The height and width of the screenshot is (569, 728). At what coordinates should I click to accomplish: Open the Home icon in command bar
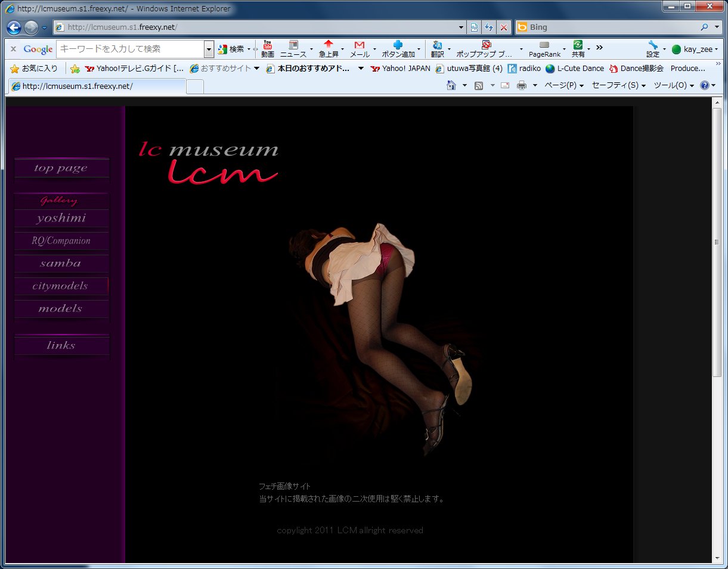[452, 86]
